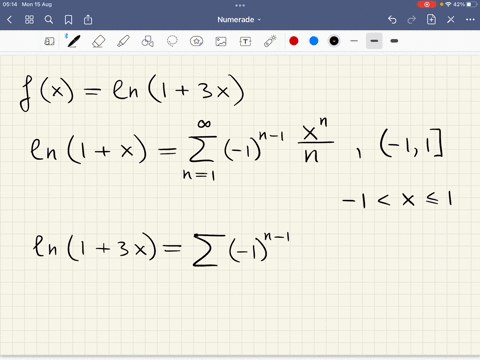
Task: Insert an image with the picture tool
Action: pos(221,41)
